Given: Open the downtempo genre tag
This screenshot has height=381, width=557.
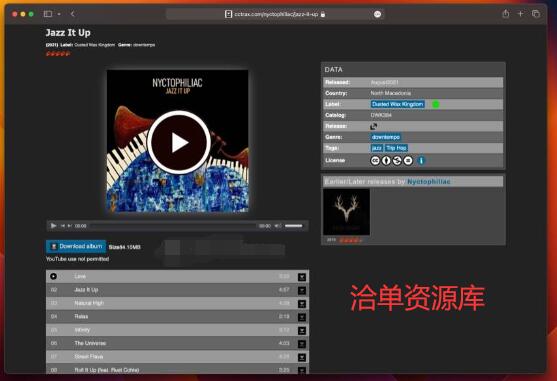Looking at the screenshot, I should point(386,137).
